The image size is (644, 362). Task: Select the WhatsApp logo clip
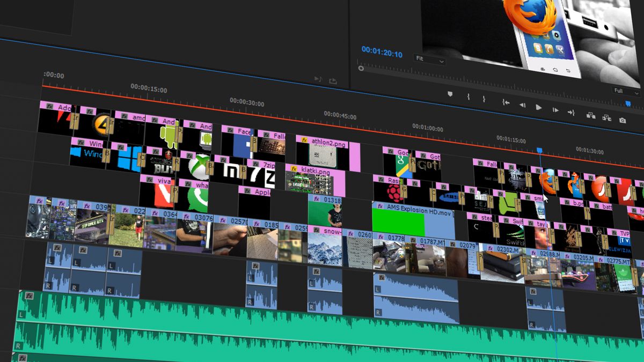[x=194, y=196]
